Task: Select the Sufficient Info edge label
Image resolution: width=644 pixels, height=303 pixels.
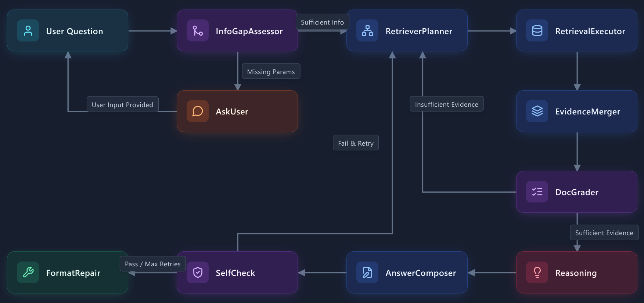Action: coord(322,22)
